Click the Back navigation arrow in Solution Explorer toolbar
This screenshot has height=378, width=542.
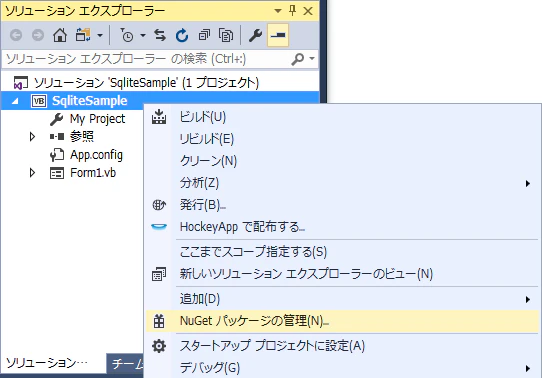pos(16,35)
